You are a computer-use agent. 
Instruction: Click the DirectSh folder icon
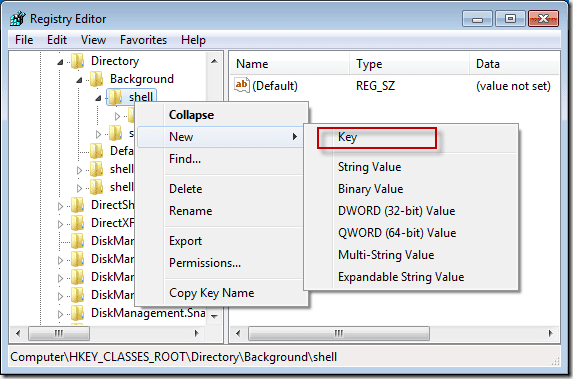77,205
